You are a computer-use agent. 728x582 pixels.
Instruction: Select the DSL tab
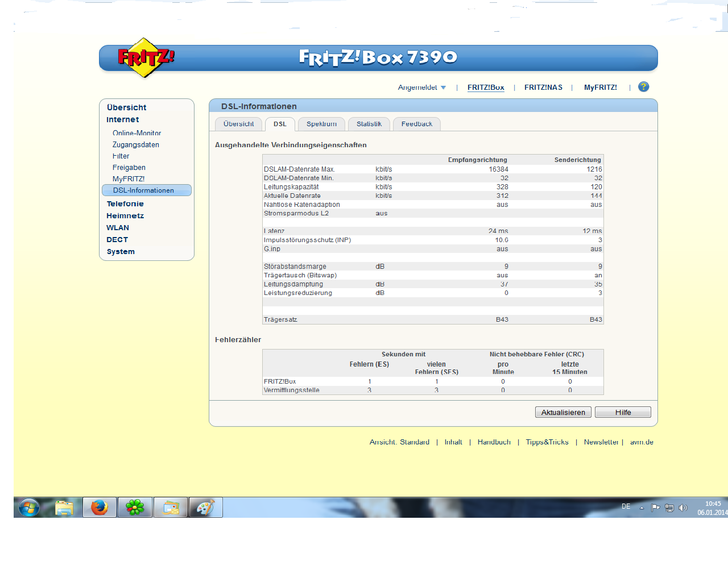click(280, 124)
